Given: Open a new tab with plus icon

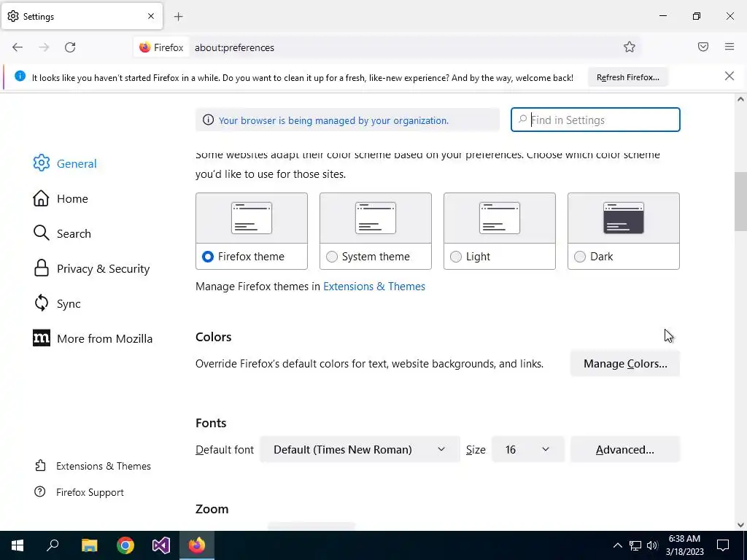Looking at the screenshot, I should 178,17.
